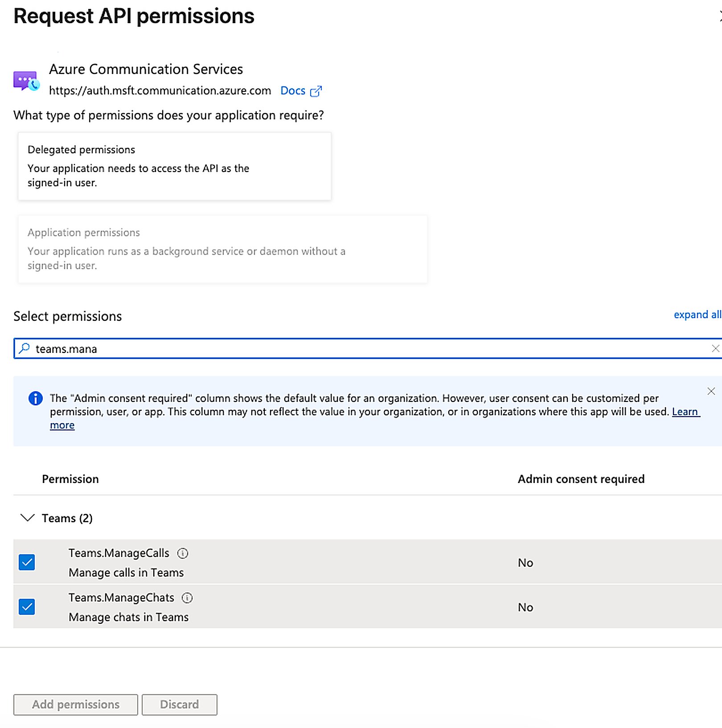Focus the Select permissions search field

click(368, 348)
